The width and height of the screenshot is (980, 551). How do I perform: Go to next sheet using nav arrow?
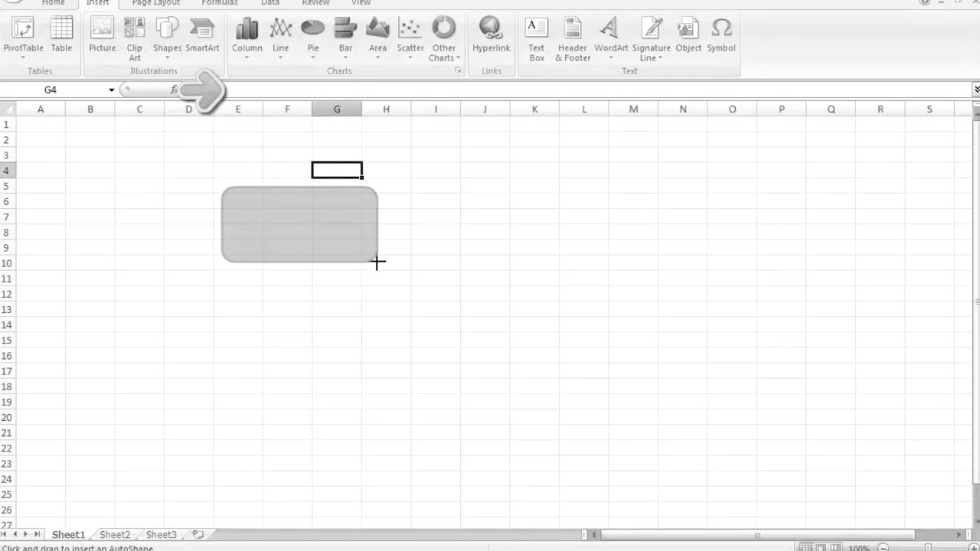26,534
